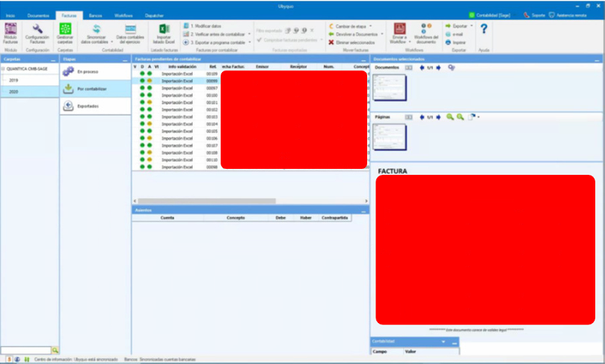Screen dimensions: 605x364
Task: Click Cuenta column header in Asientos
Action: click(168, 218)
